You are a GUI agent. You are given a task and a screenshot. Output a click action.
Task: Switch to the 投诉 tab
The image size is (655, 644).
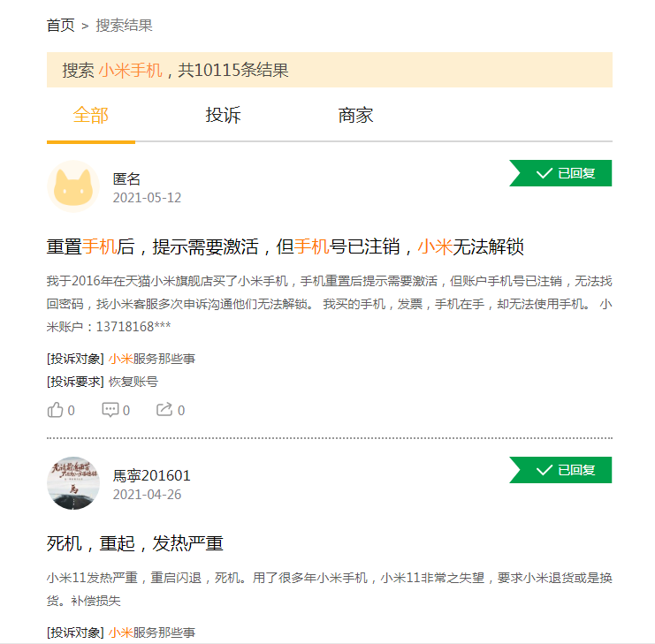click(223, 116)
